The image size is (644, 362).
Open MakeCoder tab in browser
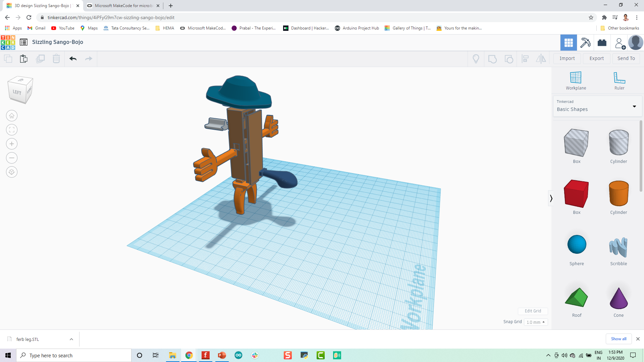coord(123,5)
